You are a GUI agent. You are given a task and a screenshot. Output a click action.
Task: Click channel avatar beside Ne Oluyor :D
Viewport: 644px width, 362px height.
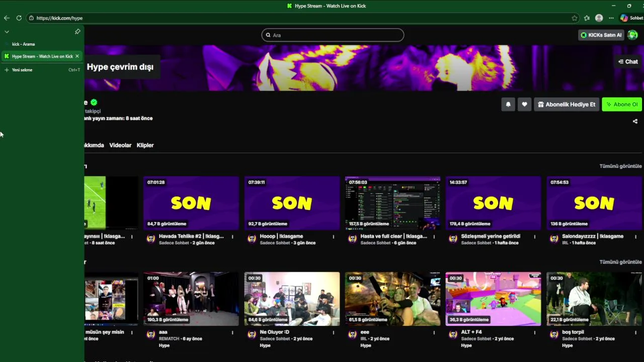[252, 335]
